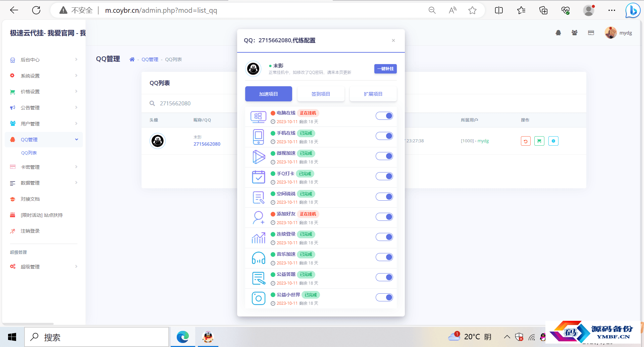Screen dimensions: 644x347
Task: Open the Windows Start menu
Action: point(12,337)
